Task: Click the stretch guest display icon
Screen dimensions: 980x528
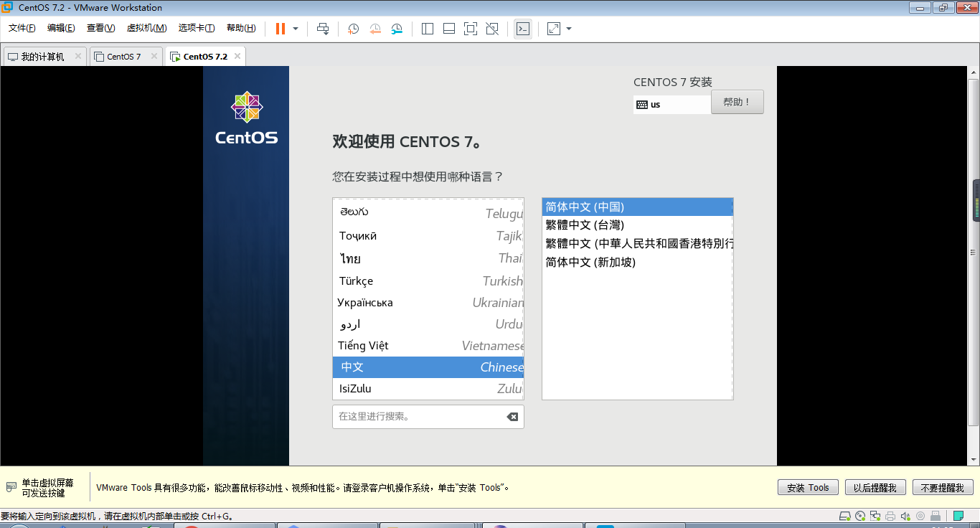Action: pos(553,29)
